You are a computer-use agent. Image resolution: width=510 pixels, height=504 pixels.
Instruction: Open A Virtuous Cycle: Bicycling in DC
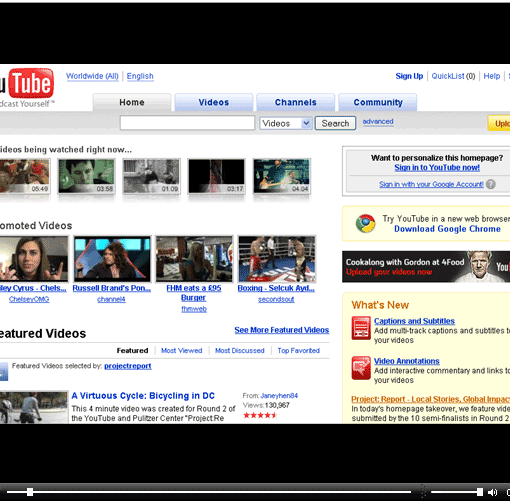click(x=143, y=396)
